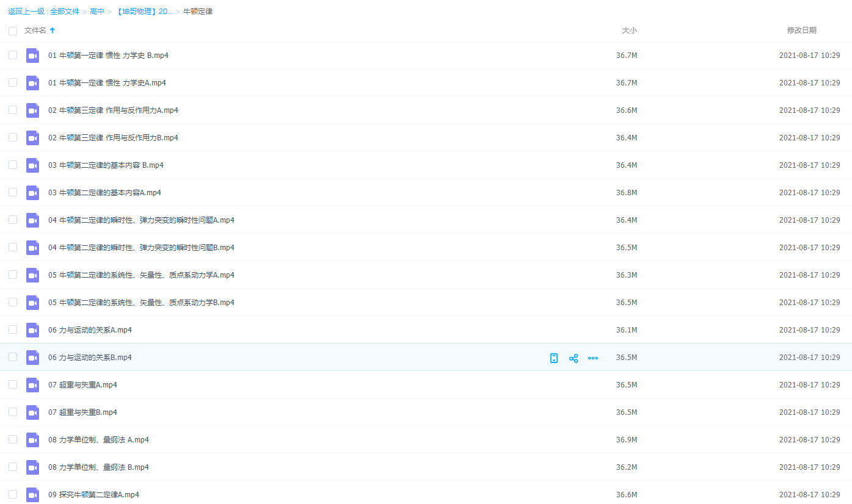Image resolution: width=852 pixels, height=504 pixels.
Task: Navigate to 高中 folder in the breadcrumb
Action: coord(97,12)
